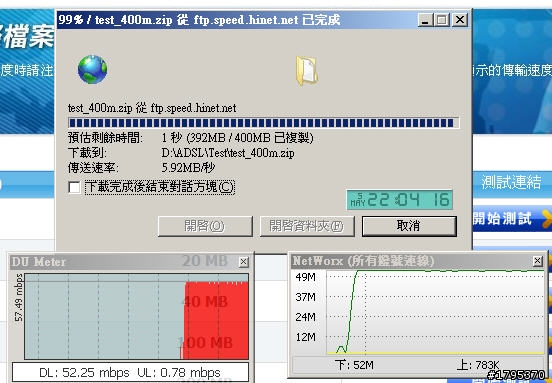Viewport: 552px width, 383px height.
Task: Click the '下: 52M' value in NetWorx
Action: click(354, 365)
